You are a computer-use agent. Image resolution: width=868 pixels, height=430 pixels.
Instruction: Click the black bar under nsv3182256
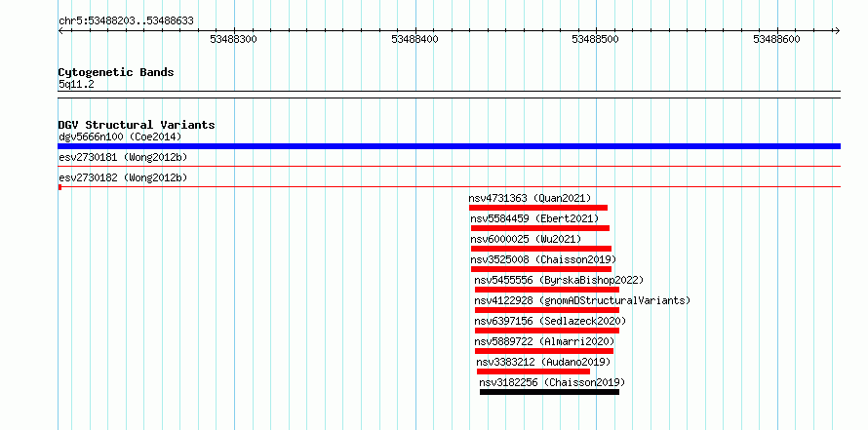(549, 392)
